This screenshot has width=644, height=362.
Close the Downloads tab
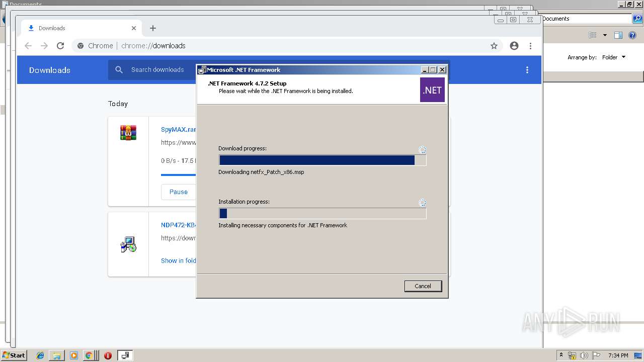[134, 28]
